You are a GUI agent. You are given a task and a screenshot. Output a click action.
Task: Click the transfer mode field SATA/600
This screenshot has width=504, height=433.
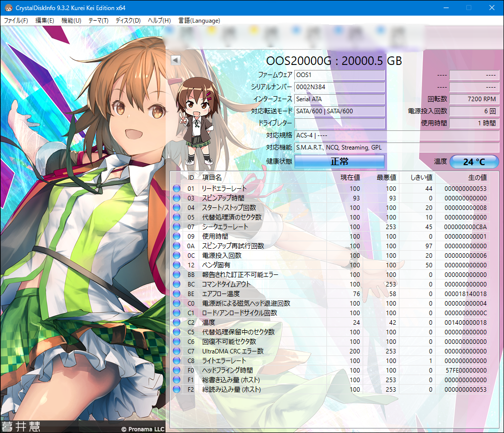point(340,111)
